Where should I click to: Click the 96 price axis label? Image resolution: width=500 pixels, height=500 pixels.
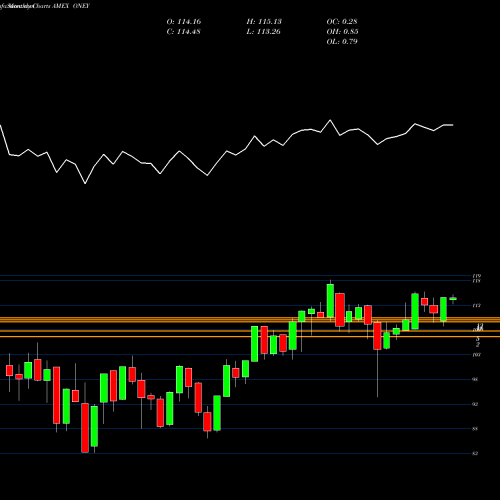tap(475, 380)
